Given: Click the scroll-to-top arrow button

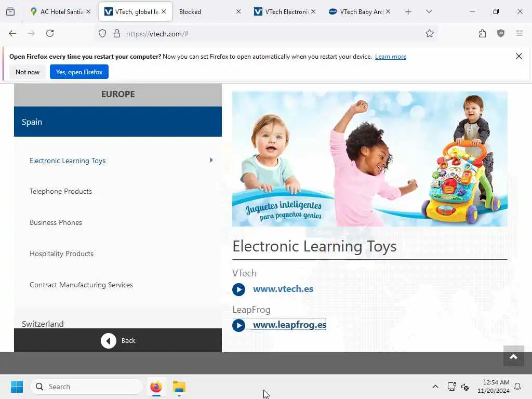Looking at the screenshot, I should coord(514,356).
